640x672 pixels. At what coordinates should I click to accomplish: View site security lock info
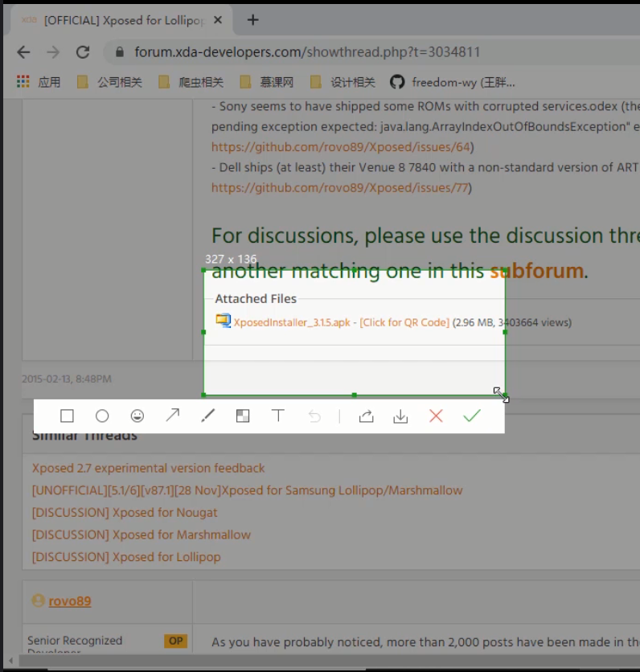pyautogui.click(x=120, y=52)
